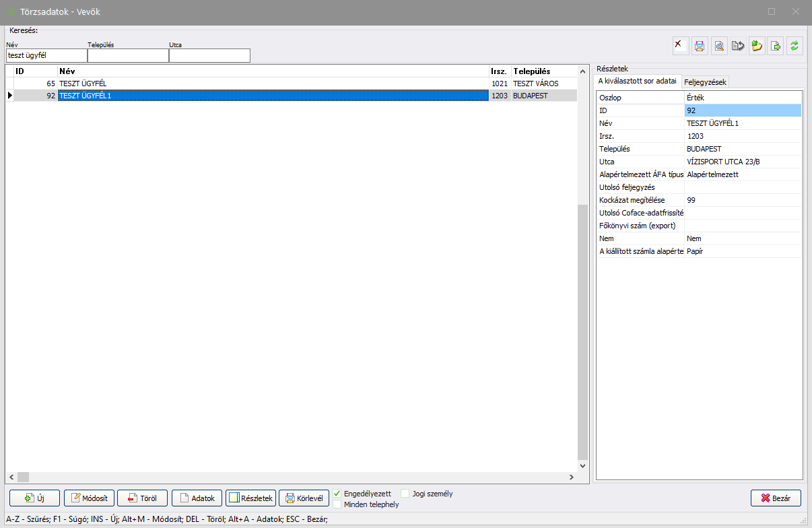The height and width of the screenshot is (528, 812).
Task: Refresh list with green arrows icon
Action: 794,46
